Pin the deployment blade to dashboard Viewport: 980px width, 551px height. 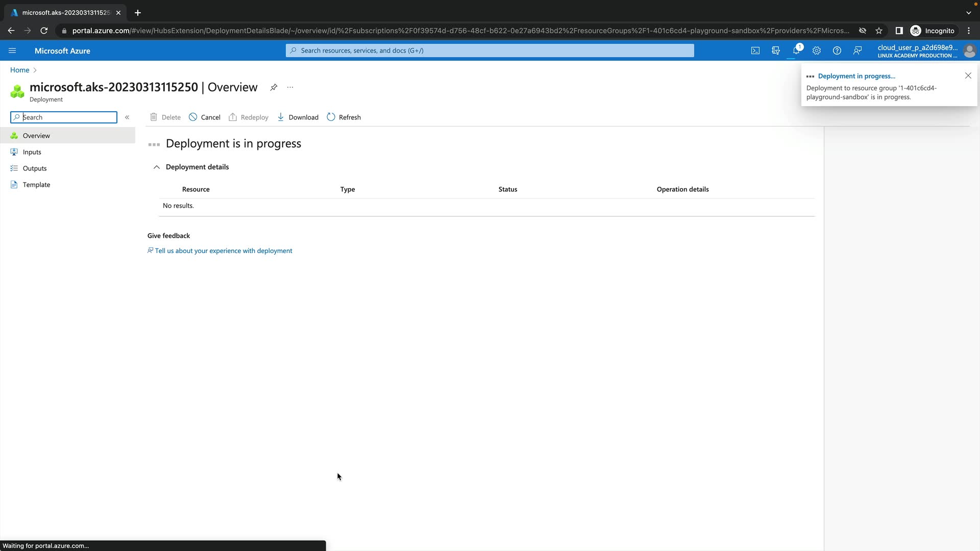274,87
